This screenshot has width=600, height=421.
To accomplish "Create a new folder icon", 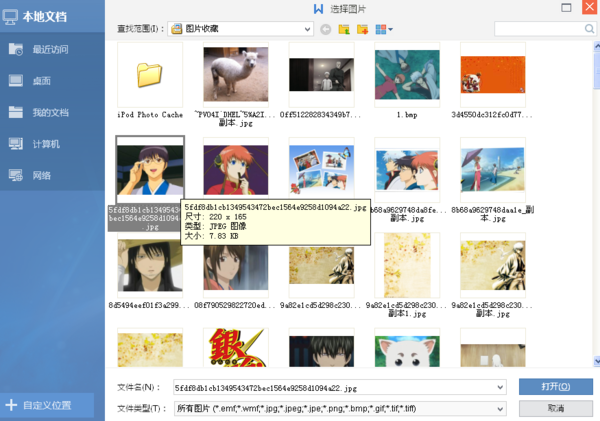I will click(x=362, y=29).
